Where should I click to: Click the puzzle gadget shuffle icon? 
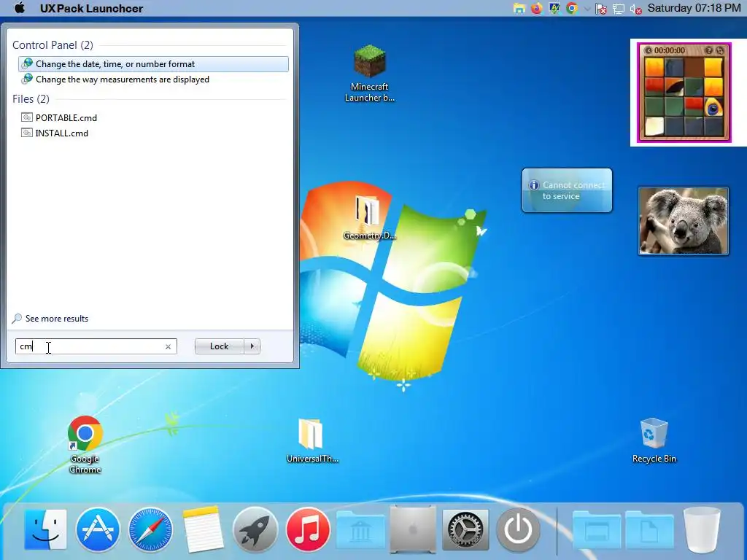720,50
